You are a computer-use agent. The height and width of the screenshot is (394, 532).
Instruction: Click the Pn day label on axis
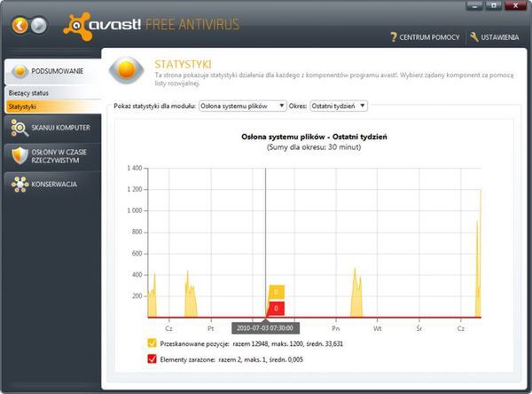[x=335, y=328]
